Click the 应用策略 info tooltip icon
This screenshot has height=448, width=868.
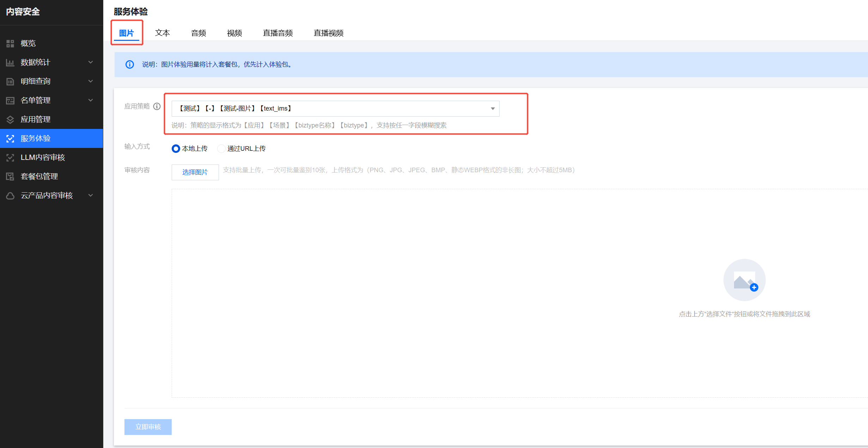tap(157, 106)
